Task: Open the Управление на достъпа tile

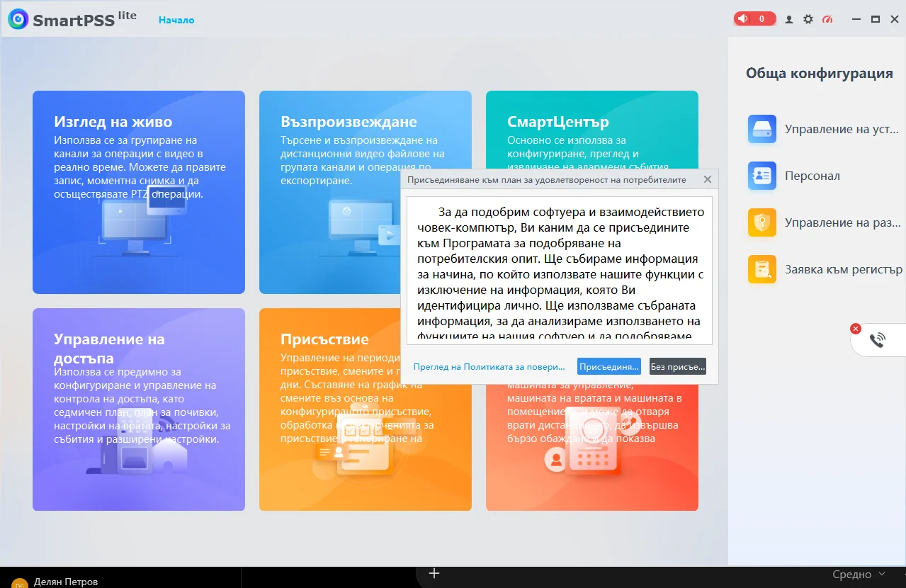Action: [x=139, y=409]
